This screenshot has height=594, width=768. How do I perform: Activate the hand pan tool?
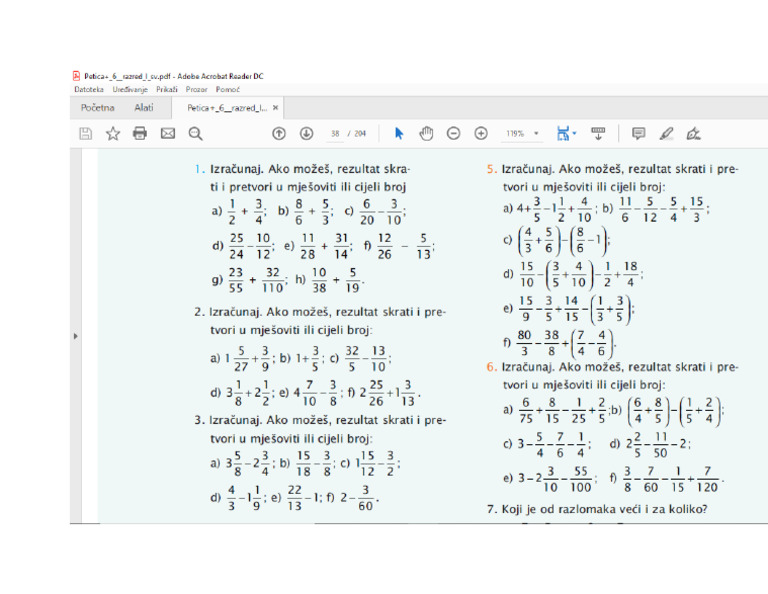point(426,133)
